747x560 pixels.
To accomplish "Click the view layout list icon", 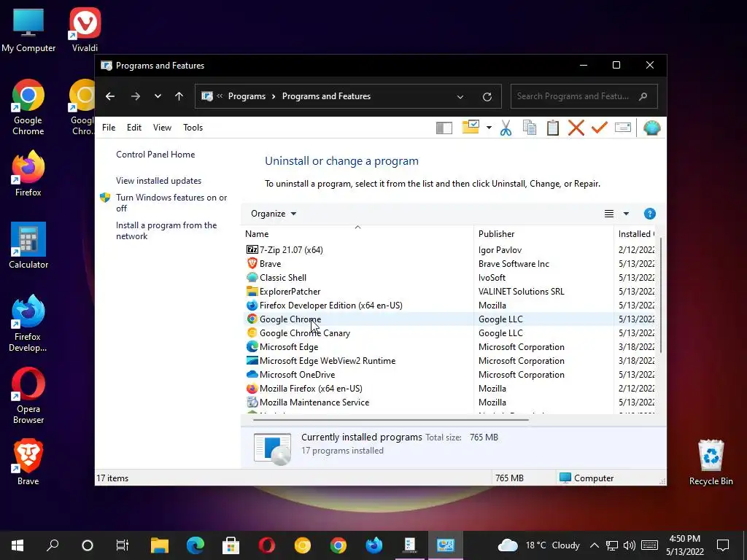I will point(609,214).
